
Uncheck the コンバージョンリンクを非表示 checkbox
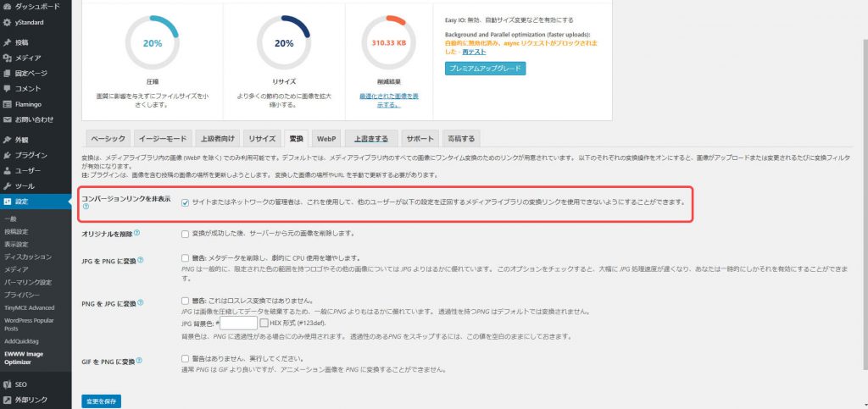click(x=185, y=202)
